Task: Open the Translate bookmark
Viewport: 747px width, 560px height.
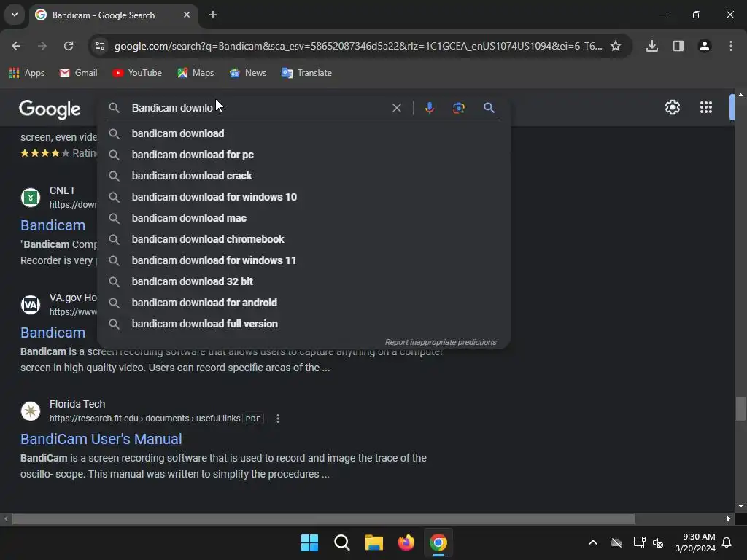Action: coord(307,73)
